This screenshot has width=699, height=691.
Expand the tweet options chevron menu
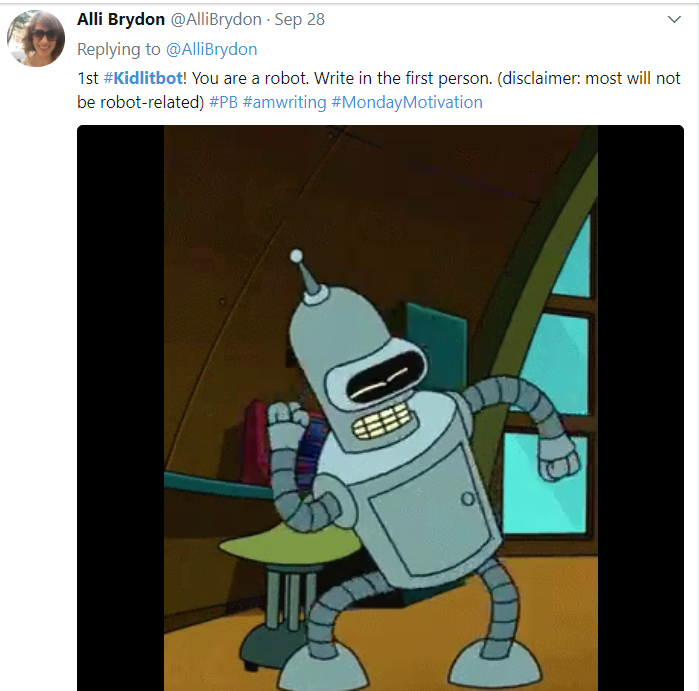tap(674, 19)
